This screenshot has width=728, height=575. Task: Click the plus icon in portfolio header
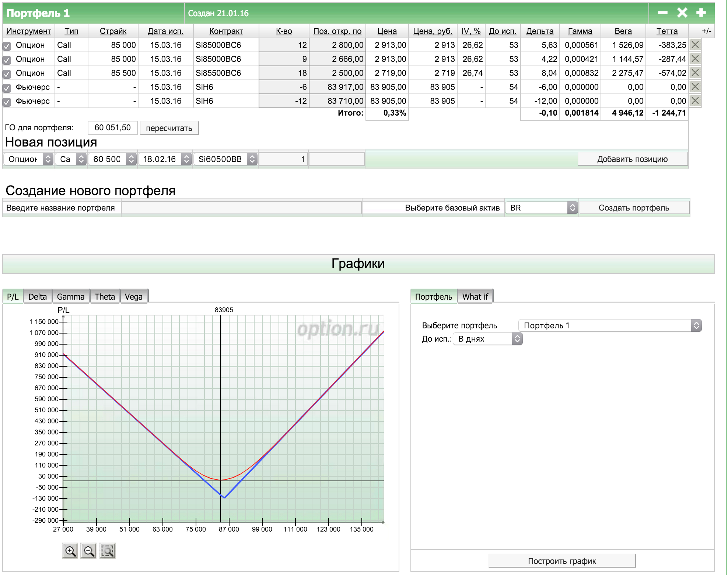pos(701,13)
